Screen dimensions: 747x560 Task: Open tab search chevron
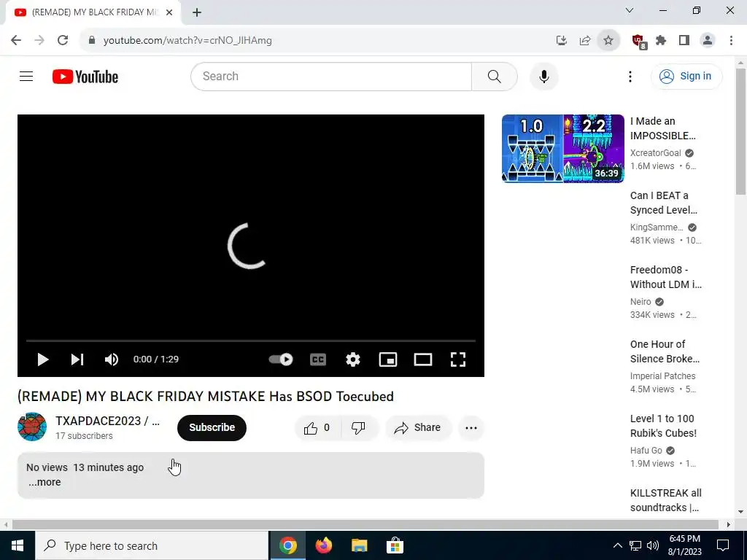click(630, 10)
